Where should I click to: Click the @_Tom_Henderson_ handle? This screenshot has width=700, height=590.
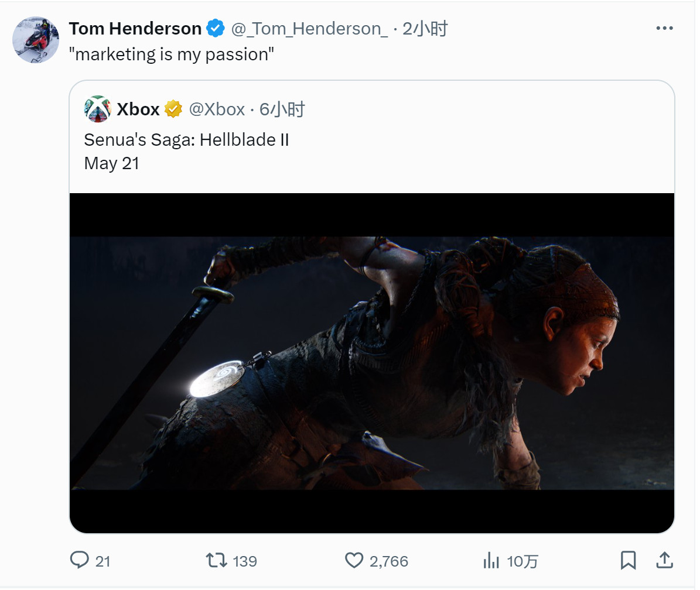tap(309, 29)
